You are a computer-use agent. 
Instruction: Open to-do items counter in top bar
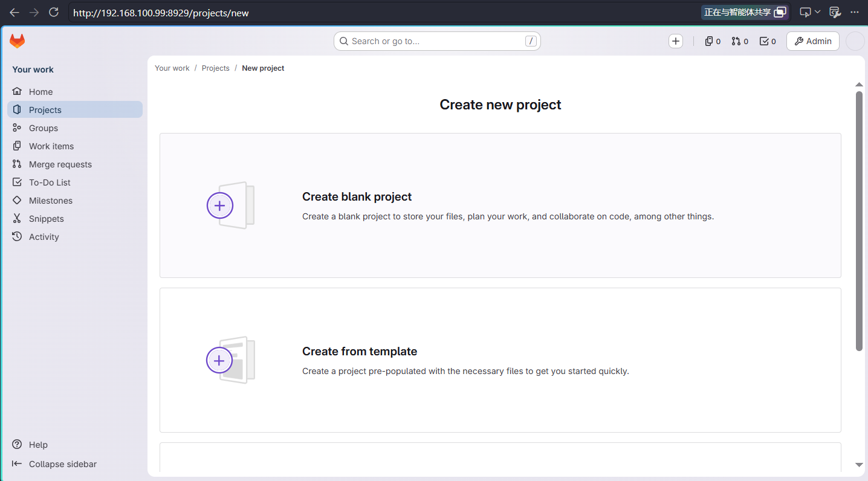coord(768,41)
